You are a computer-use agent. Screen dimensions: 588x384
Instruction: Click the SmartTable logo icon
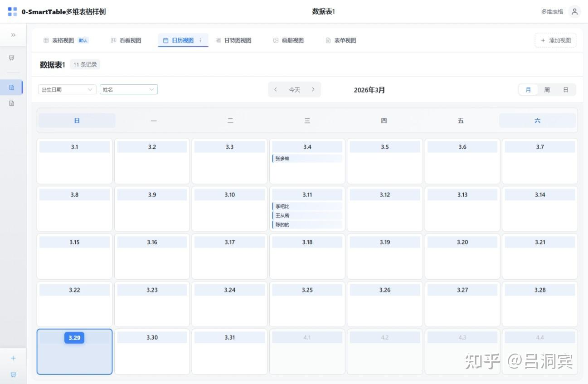[12, 12]
